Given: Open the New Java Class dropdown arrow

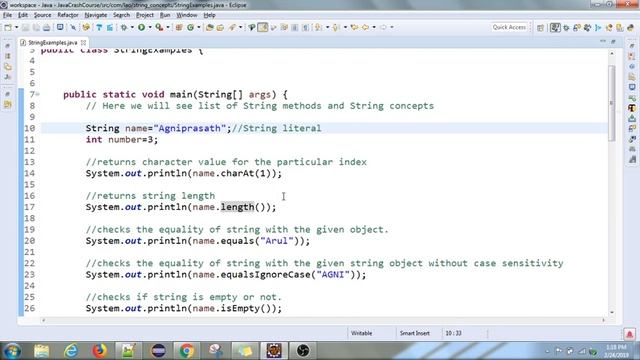Looking at the screenshot, I should tap(199, 27).
